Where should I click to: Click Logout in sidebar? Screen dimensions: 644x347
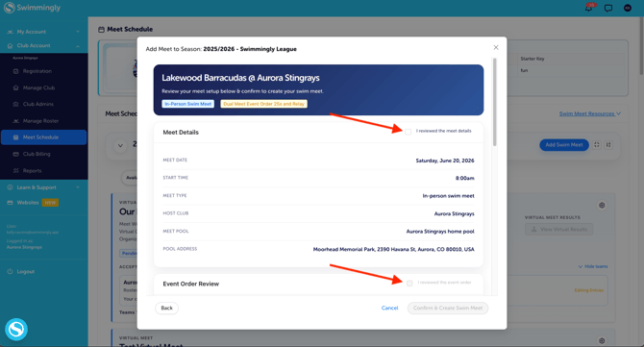tap(25, 271)
